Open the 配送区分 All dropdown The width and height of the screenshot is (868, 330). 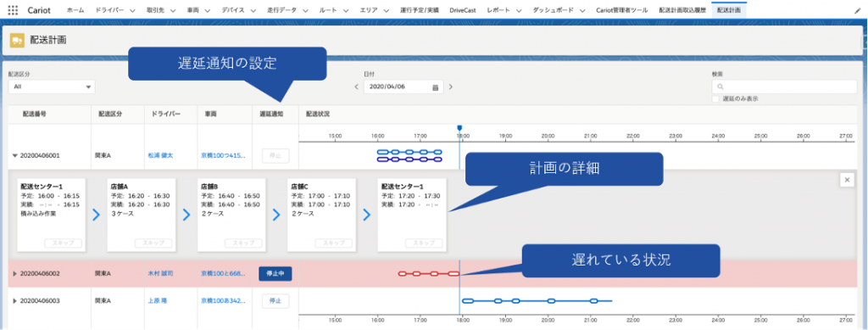[52, 87]
